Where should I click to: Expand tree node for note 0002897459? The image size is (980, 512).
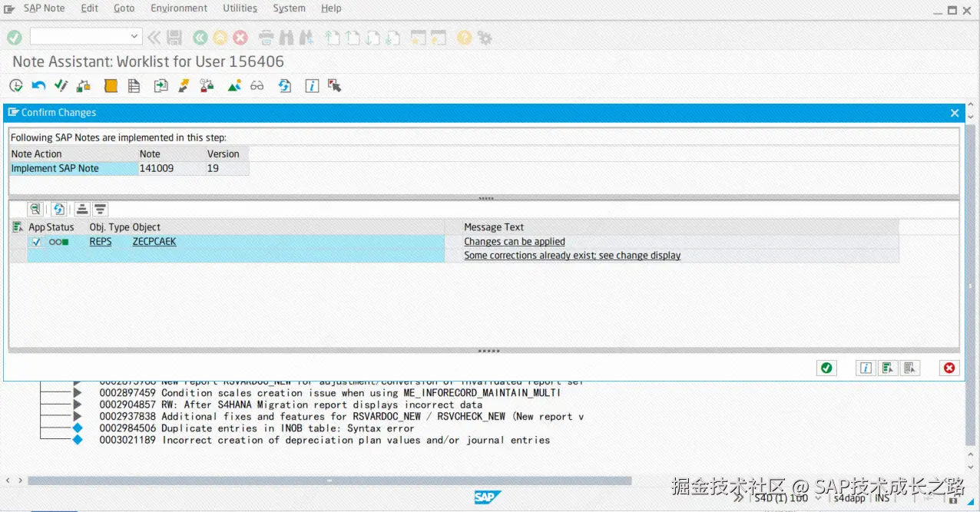click(x=78, y=393)
